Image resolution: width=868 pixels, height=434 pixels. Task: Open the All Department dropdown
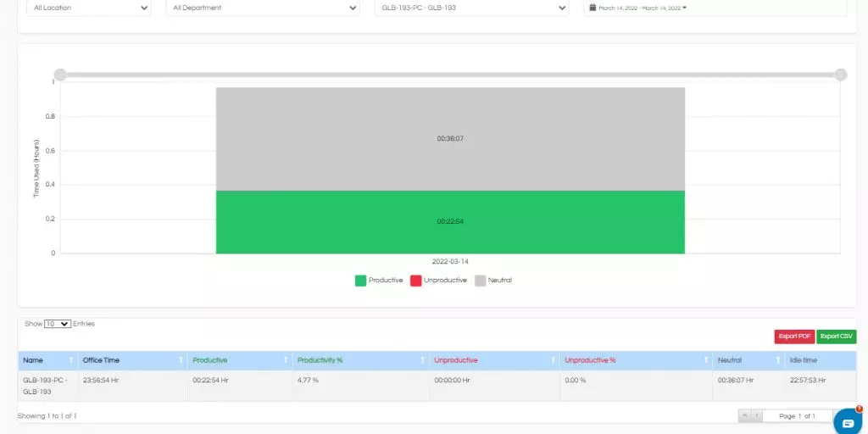[263, 8]
